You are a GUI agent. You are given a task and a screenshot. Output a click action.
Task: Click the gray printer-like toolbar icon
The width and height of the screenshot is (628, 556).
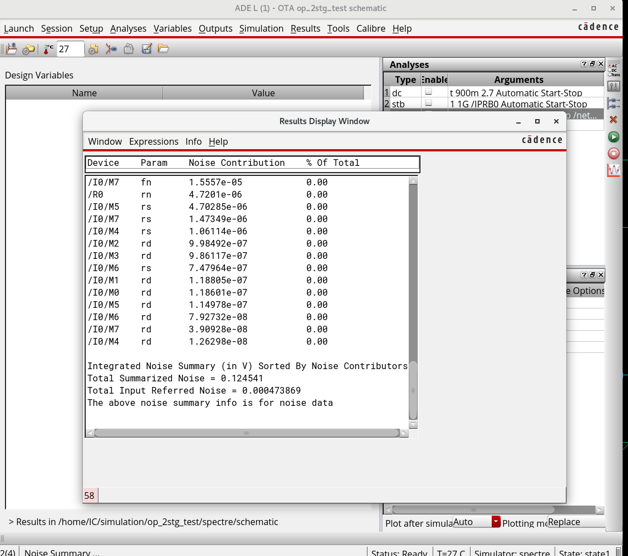click(129, 49)
